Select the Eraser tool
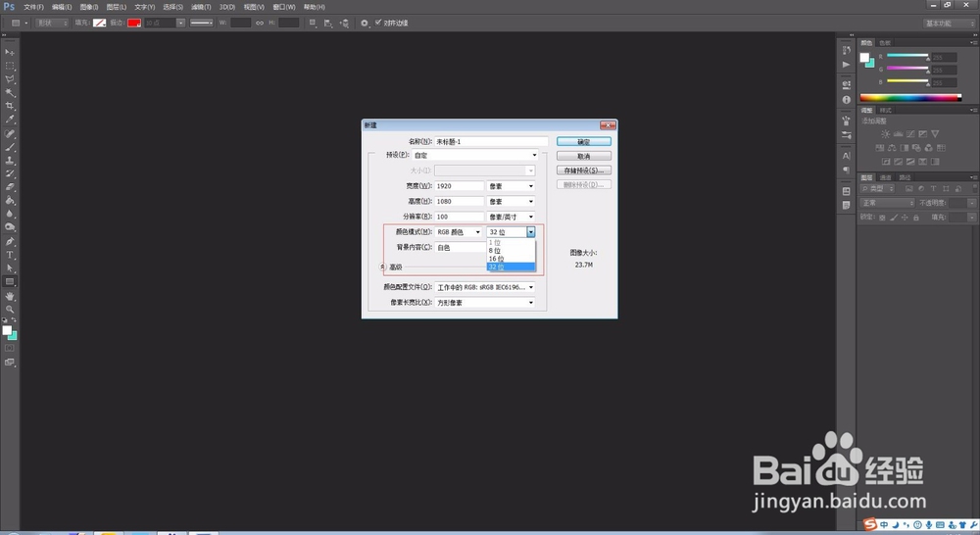Screen dimensions: 980x535 [10, 187]
